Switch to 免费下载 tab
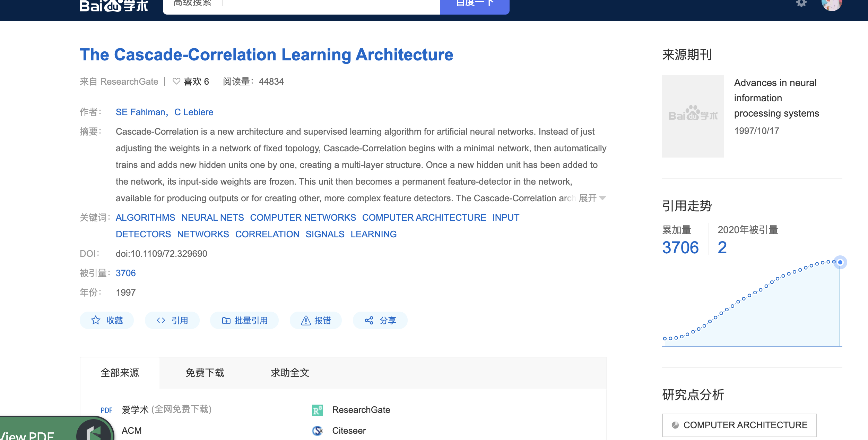 [205, 373]
